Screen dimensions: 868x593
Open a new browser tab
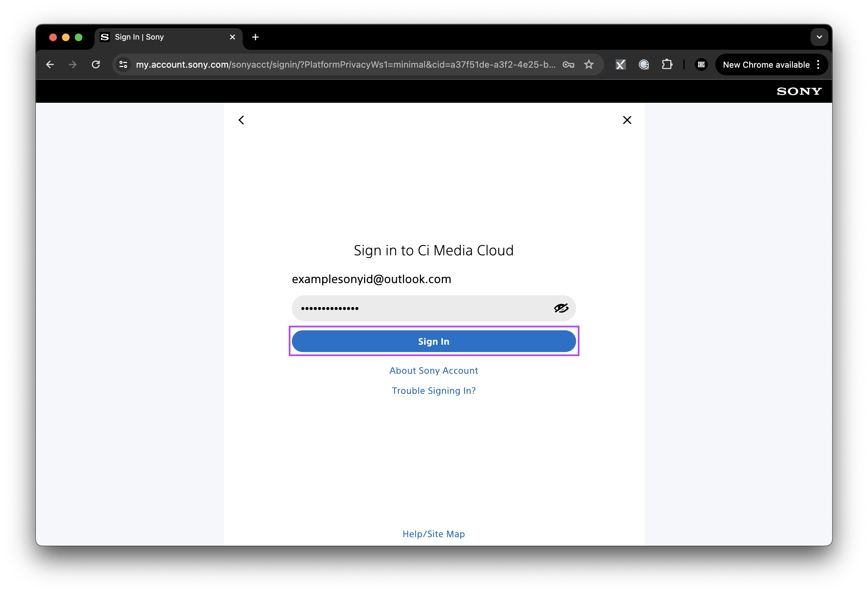[x=255, y=37]
